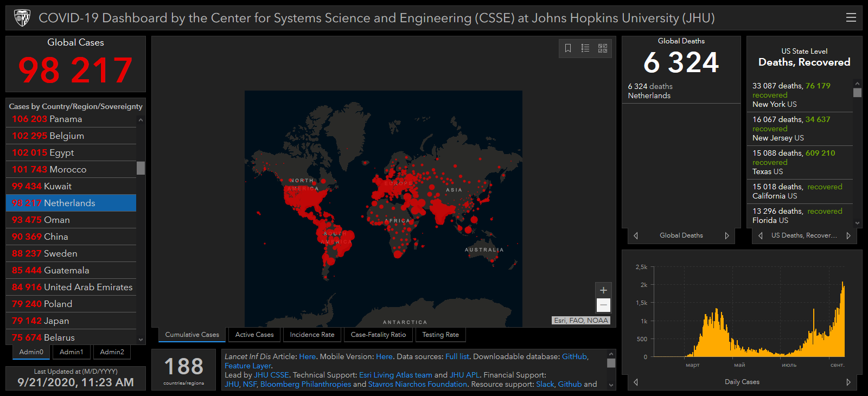Go to previous US Deaths, Recovered page

761,235
